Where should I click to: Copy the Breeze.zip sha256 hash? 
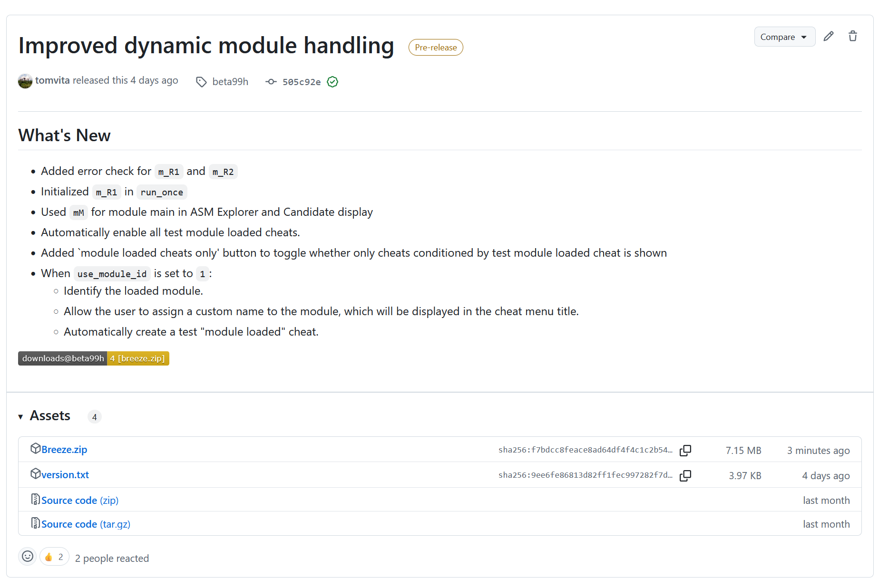coord(685,450)
